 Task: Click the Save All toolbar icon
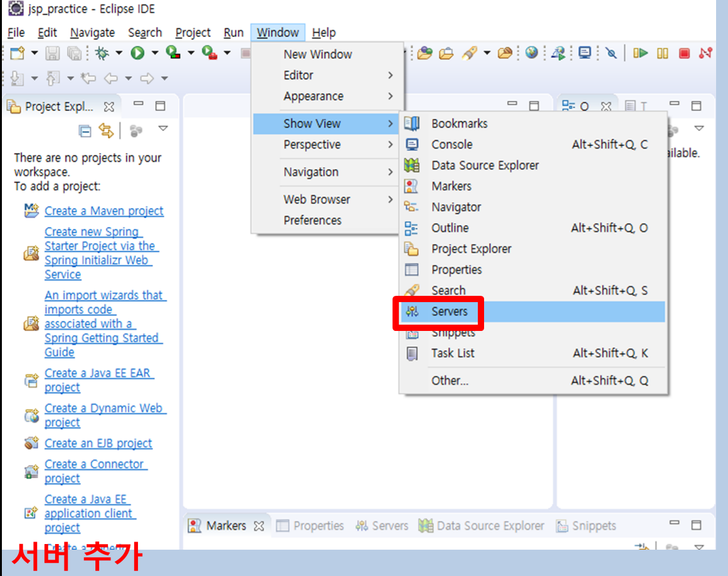74,53
